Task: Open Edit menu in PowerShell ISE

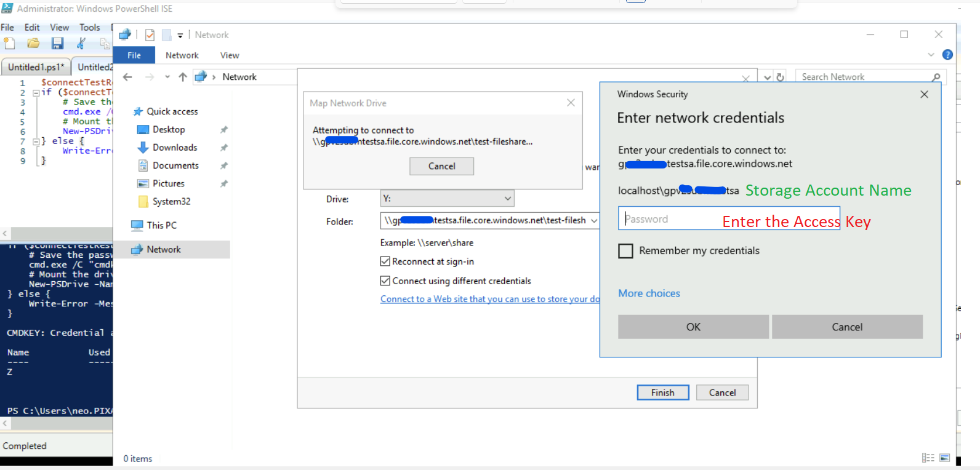Action: [32, 27]
